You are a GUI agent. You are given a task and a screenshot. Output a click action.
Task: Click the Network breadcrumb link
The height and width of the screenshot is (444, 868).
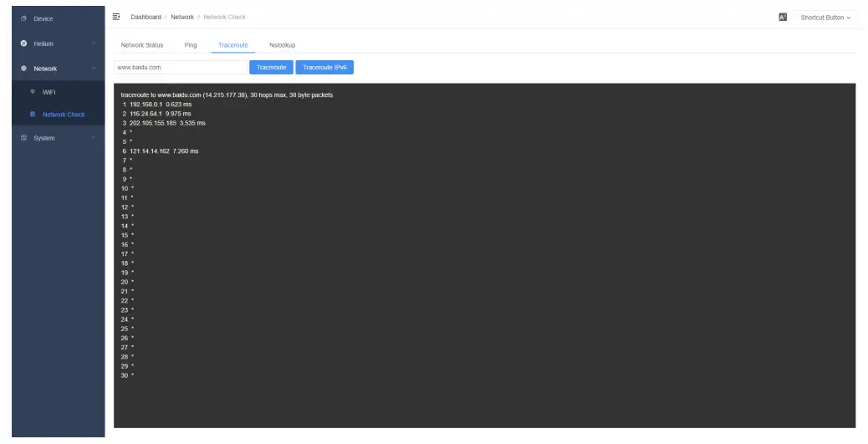click(182, 18)
